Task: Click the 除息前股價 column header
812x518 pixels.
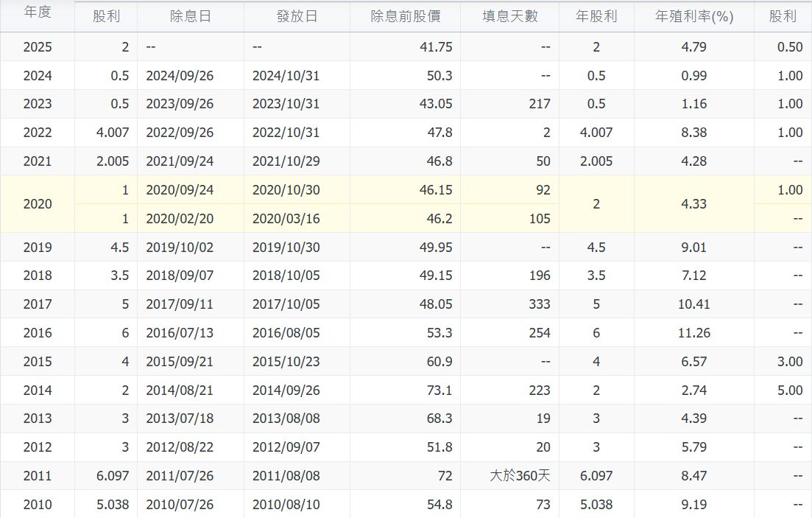Action: click(x=406, y=17)
